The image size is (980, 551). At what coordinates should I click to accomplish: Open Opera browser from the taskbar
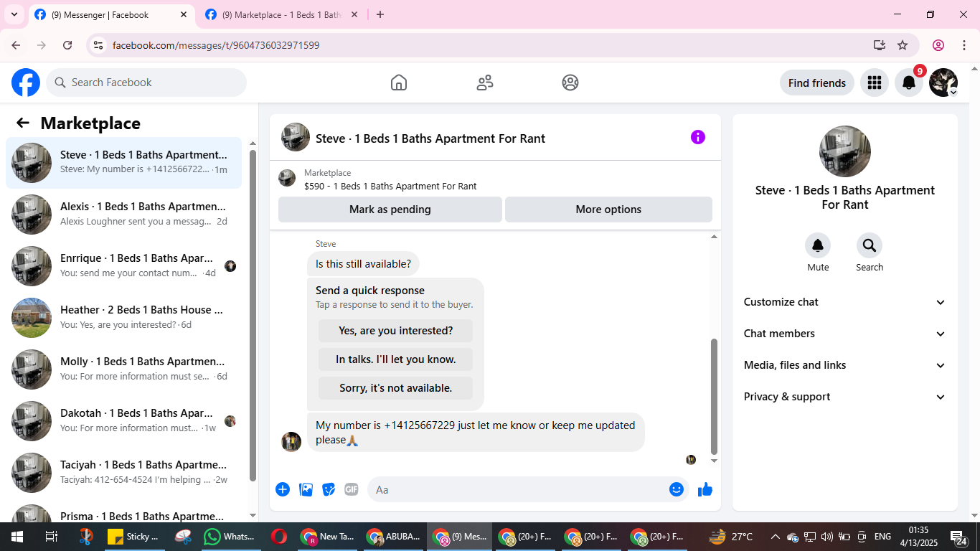click(279, 537)
